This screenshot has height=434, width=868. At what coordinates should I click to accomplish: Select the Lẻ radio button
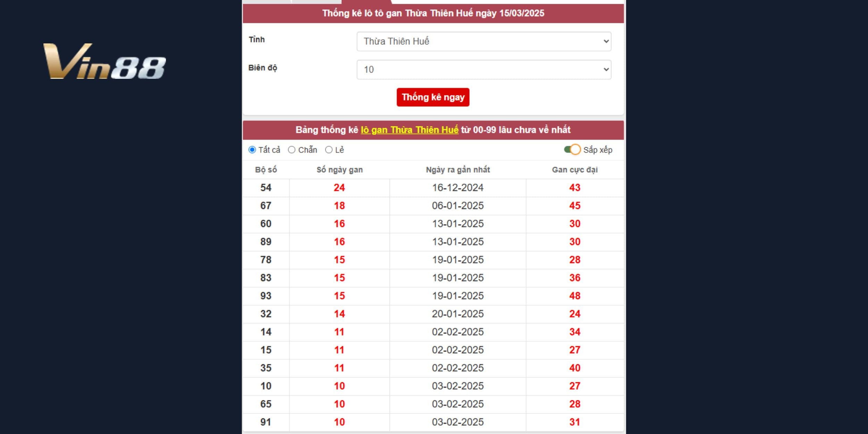[329, 150]
